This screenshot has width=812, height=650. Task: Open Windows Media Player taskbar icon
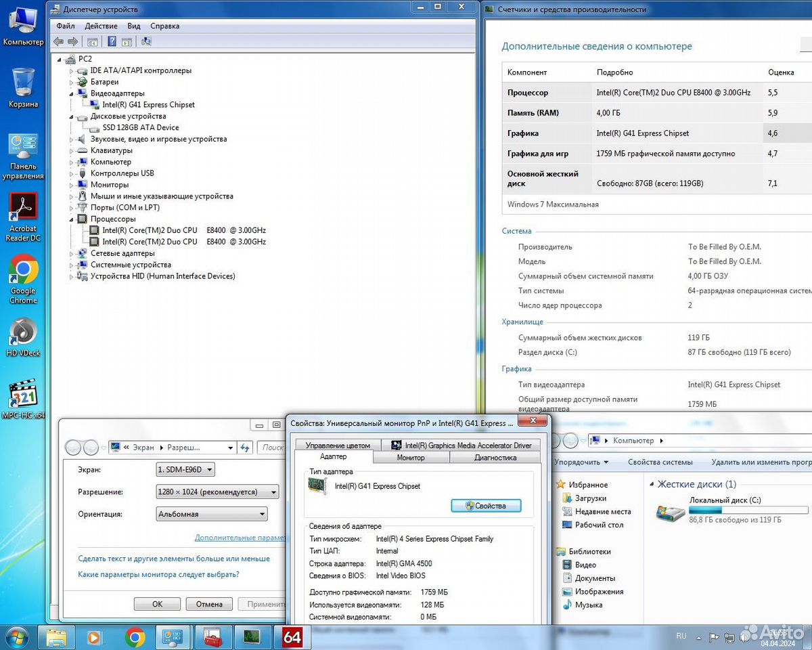pyautogui.click(x=94, y=637)
